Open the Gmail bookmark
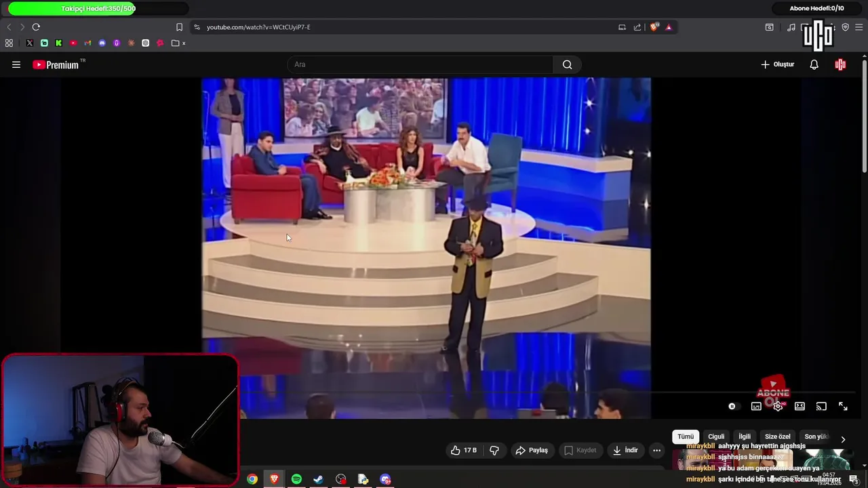868x488 pixels. click(87, 43)
